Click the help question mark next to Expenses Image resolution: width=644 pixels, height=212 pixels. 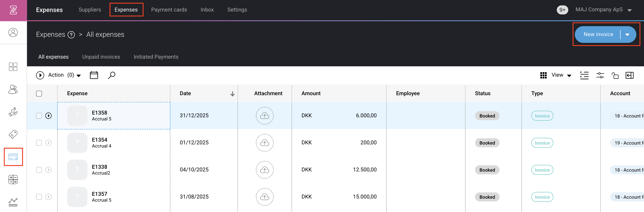coord(71,35)
